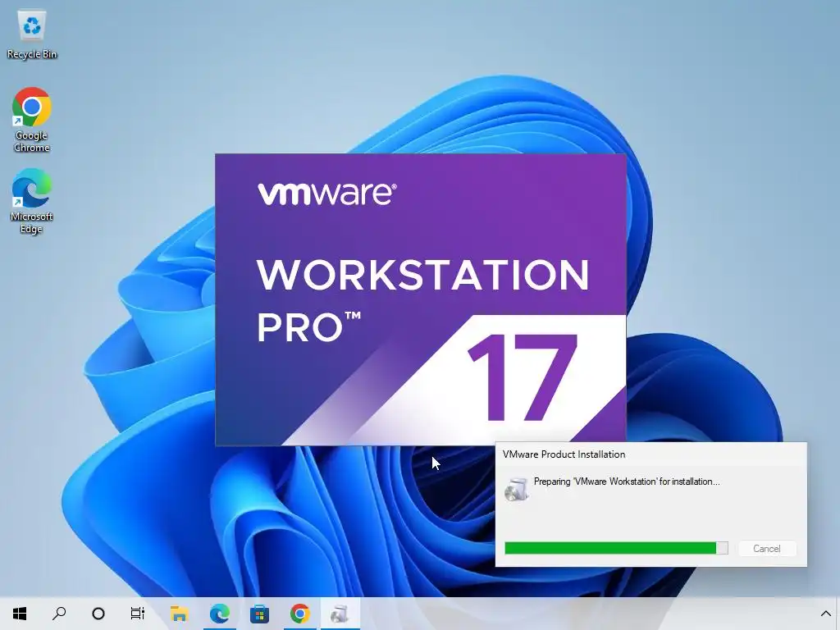Switch to Microsoft Edge on the taskbar
The height and width of the screenshot is (630, 840).
(x=220, y=614)
